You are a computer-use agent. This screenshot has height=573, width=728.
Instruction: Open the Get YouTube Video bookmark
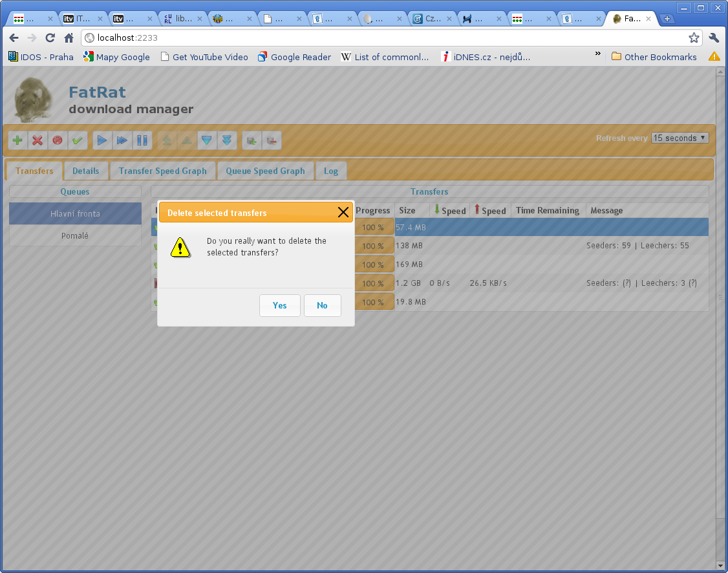click(204, 57)
